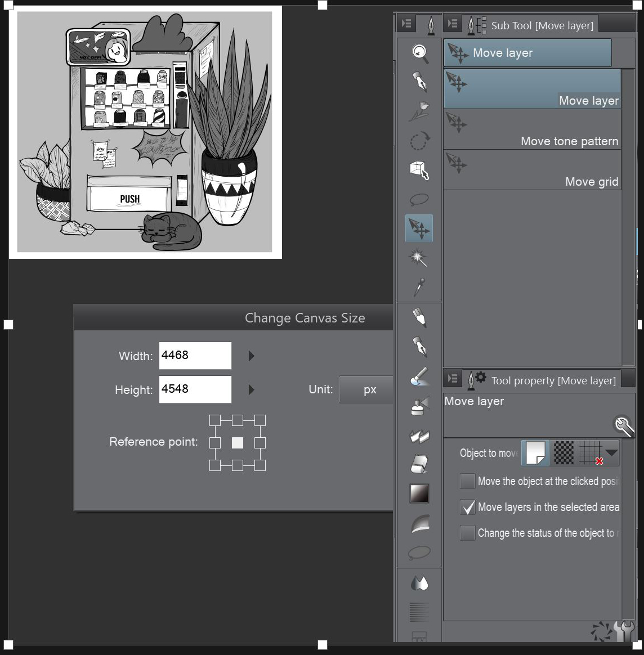
Task: Select the Operation cube-with-cursor tool
Action: (x=419, y=170)
